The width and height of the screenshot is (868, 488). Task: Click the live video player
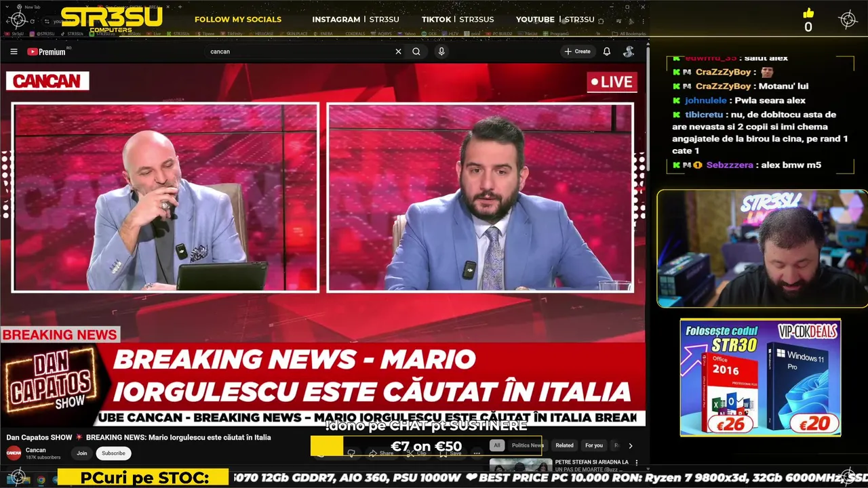point(323,245)
